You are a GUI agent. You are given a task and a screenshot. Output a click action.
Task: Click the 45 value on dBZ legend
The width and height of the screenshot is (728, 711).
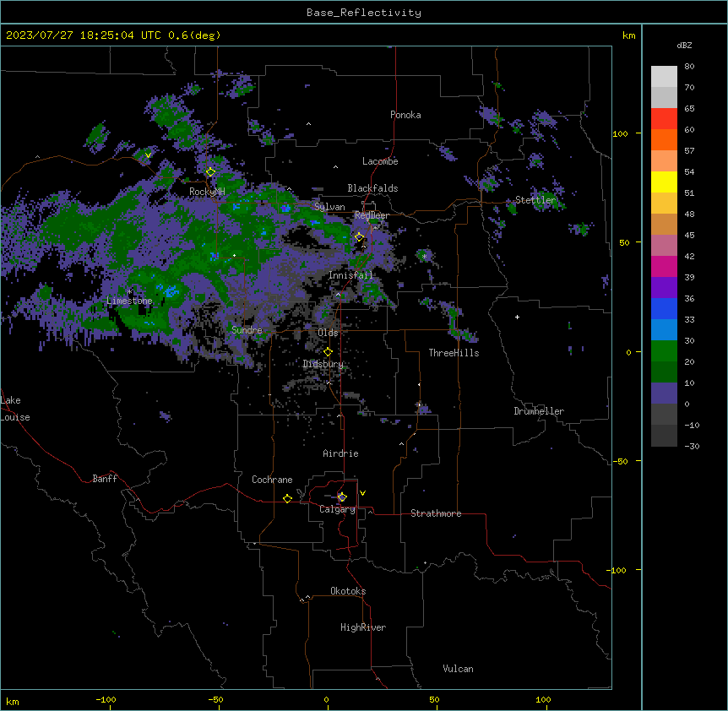click(x=689, y=236)
